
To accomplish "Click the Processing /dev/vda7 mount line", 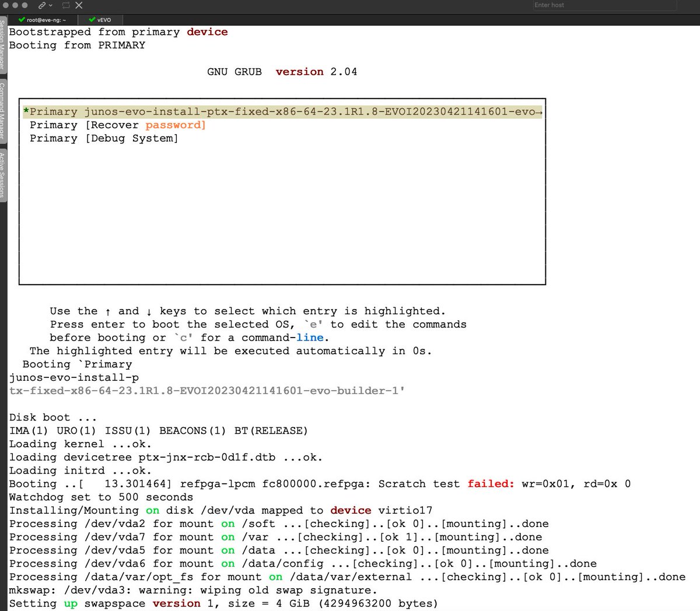I will (275, 537).
